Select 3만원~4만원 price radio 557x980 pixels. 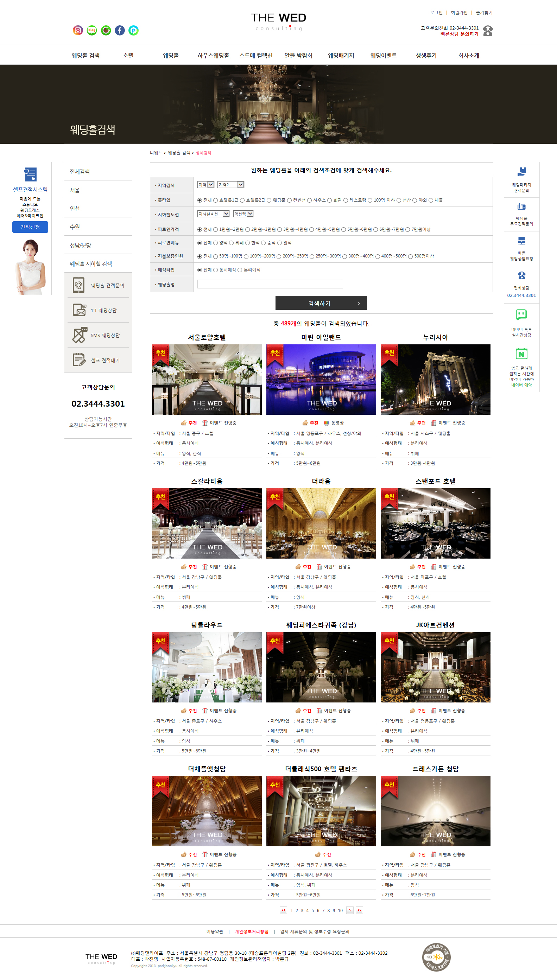pyautogui.click(x=280, y=229)
